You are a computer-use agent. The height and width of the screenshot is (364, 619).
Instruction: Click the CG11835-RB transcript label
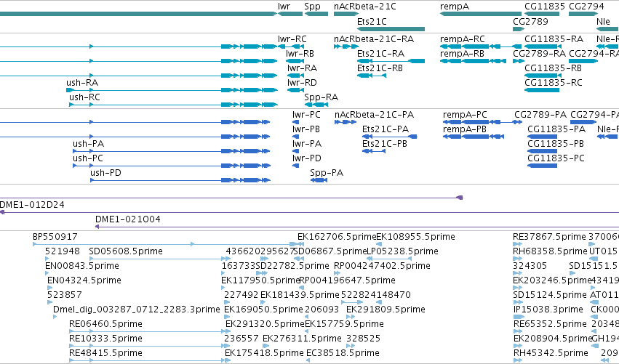point(553,68)
